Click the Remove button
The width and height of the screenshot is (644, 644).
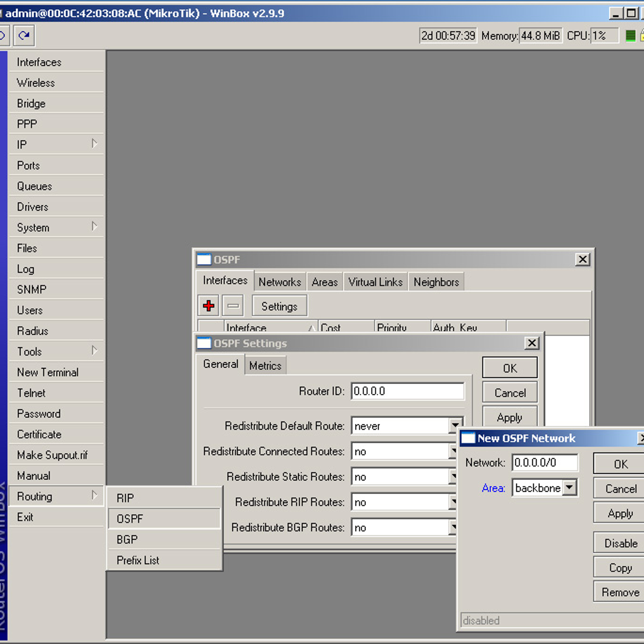pyautogui.click(x=620, y=592)
